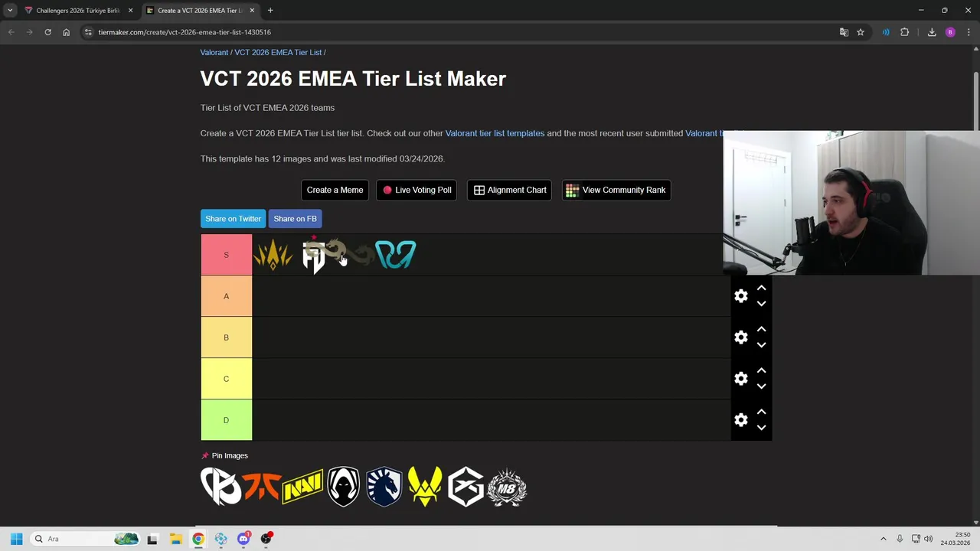The image size is (980, 551).
Task: Reload the tiermaker page
Action: 47,32
